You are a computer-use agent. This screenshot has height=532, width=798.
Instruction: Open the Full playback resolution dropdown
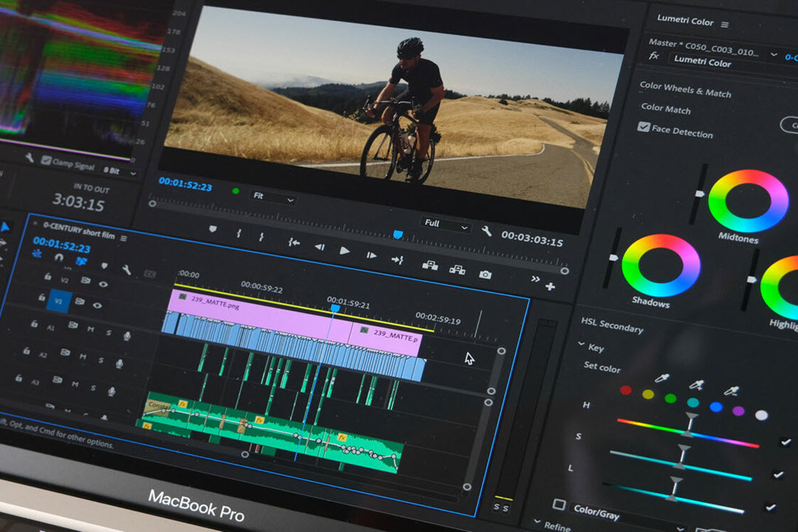click(x=446, y=225)
